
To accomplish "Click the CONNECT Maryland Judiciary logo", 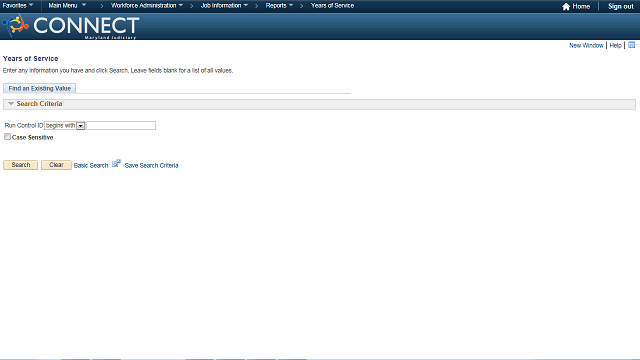I will click(71, 27).
